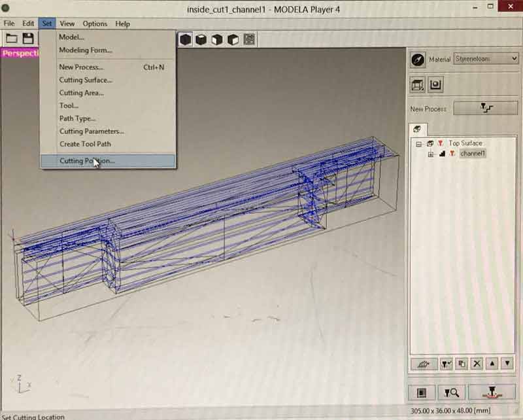Image resolution: width=523 pixels, height=420 pixels.
Task: Minimize the MODELA Player 4 window
Action: (475, 7)
